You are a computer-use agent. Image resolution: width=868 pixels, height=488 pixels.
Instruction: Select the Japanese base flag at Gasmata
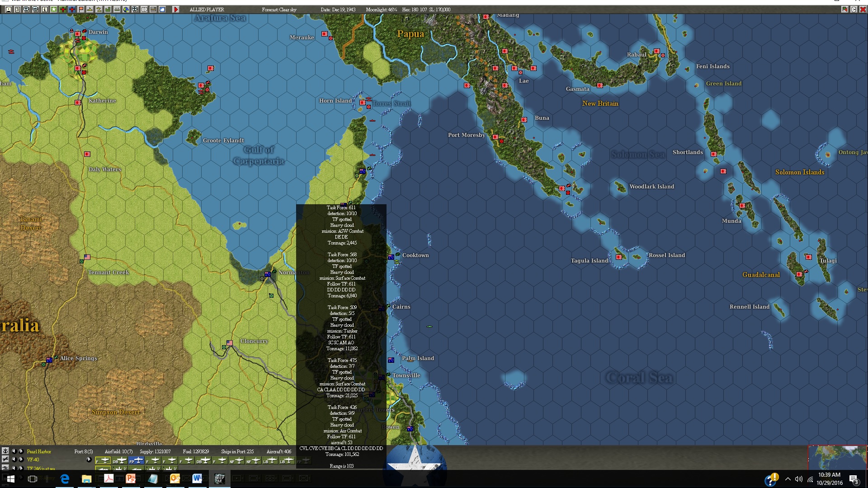click(x=600, y=85)
